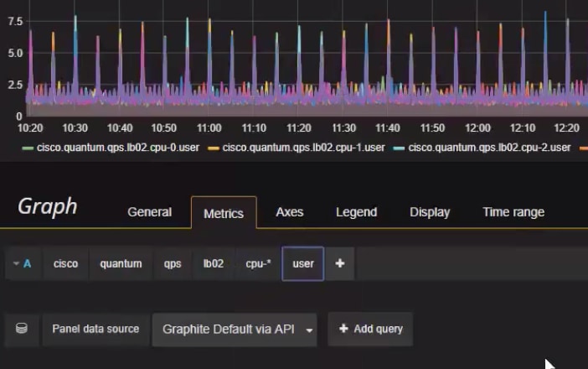The image size is (588, 369).
Task: Click the quantum metric segment
Action: (x=121, y=263)
